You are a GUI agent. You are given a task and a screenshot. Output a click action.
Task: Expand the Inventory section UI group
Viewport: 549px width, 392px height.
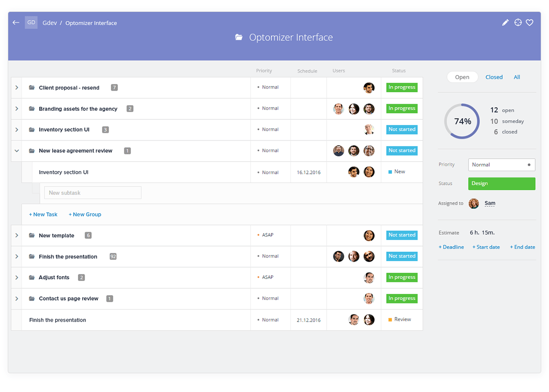[16, 129]
